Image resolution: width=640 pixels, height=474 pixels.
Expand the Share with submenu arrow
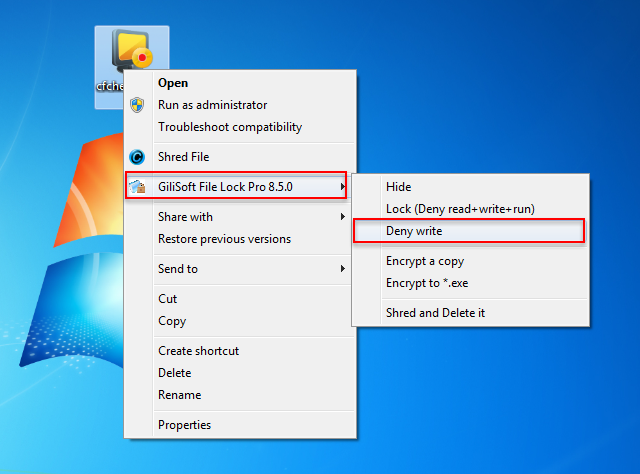pyautogui.click(x=343, y=216)
